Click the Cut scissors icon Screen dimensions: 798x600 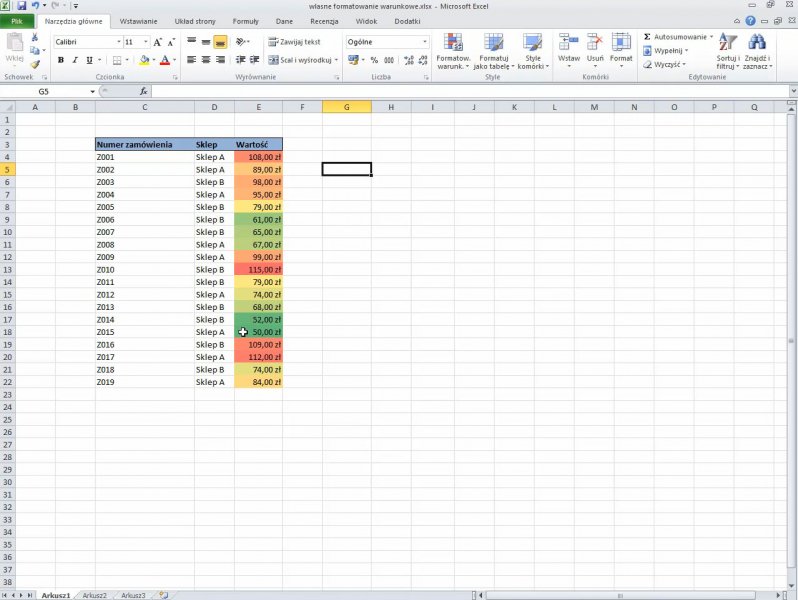point(35,37)
